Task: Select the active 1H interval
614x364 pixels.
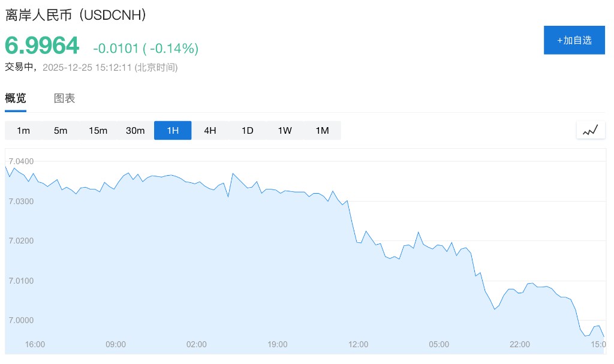Action: pyautogui.click(x=173, y=131)
